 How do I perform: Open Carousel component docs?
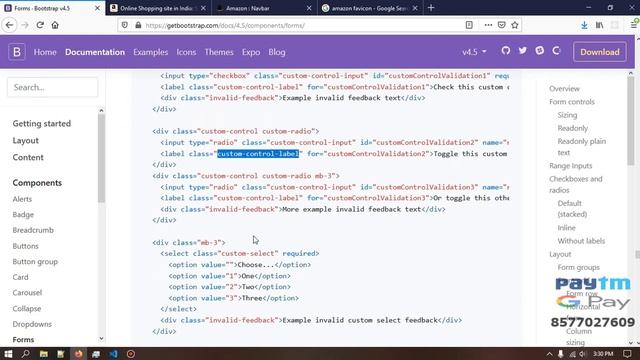coord(27,293)
